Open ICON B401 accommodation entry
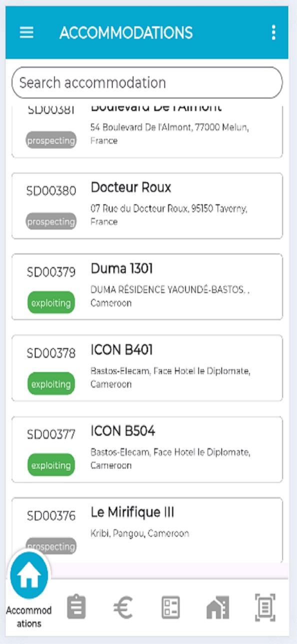 147,368
